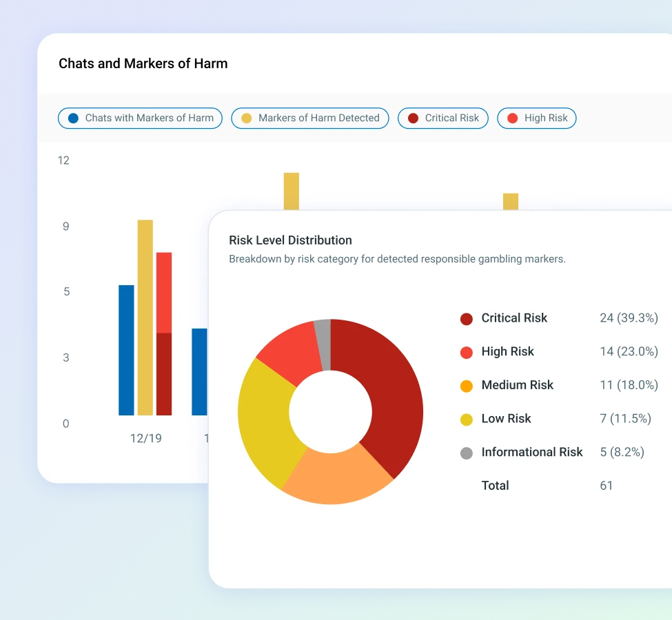Click y-axis label 9
The image size is (672, 620).
pyautogui.click(x=65, y=226)
